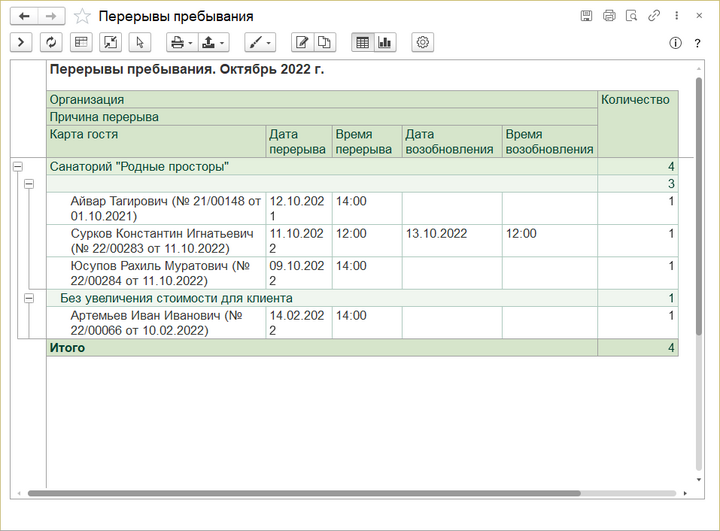Click the Время возобновления column header
The image size is (720, 531).
(x=550, y=141)
